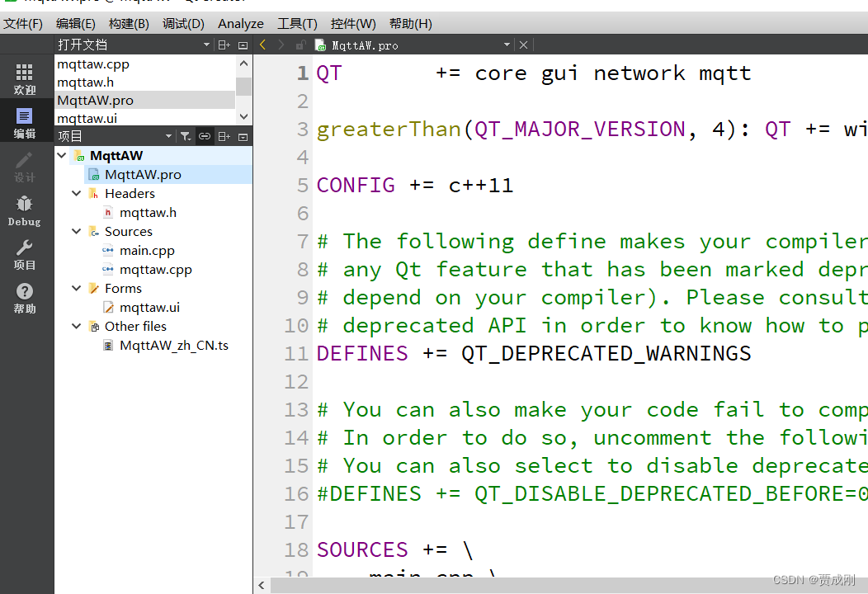
Task: Split the open documents panel
Action: (224, 45)
